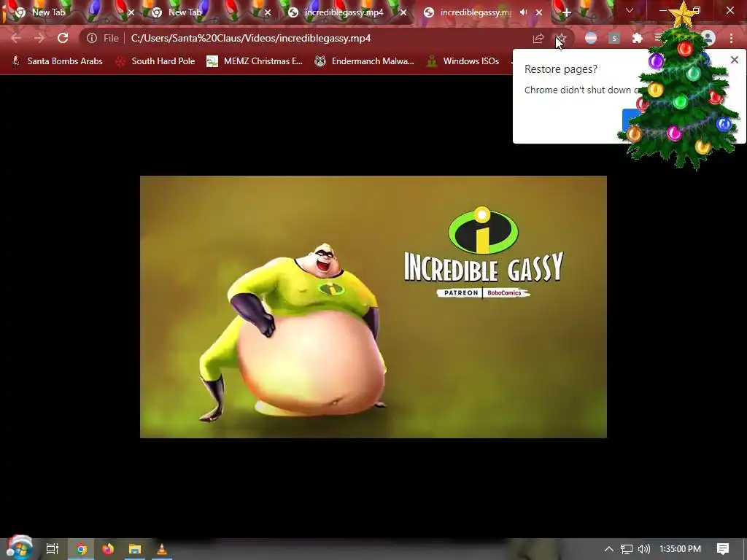Open the system volume tray icon

(x=643, y=549)
